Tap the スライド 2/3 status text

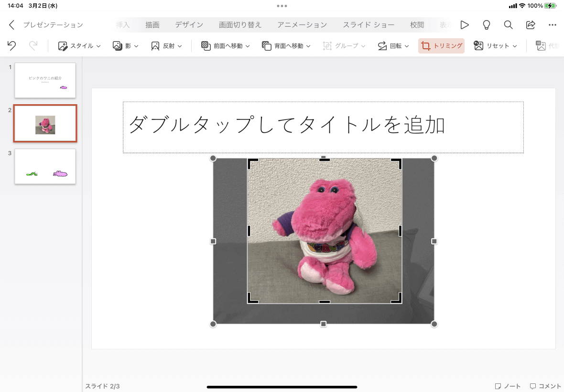point(102,386)
